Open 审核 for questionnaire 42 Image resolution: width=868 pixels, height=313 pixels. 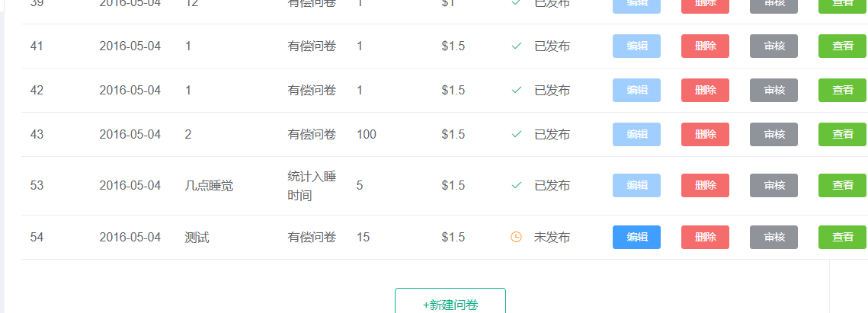(774, 91)
